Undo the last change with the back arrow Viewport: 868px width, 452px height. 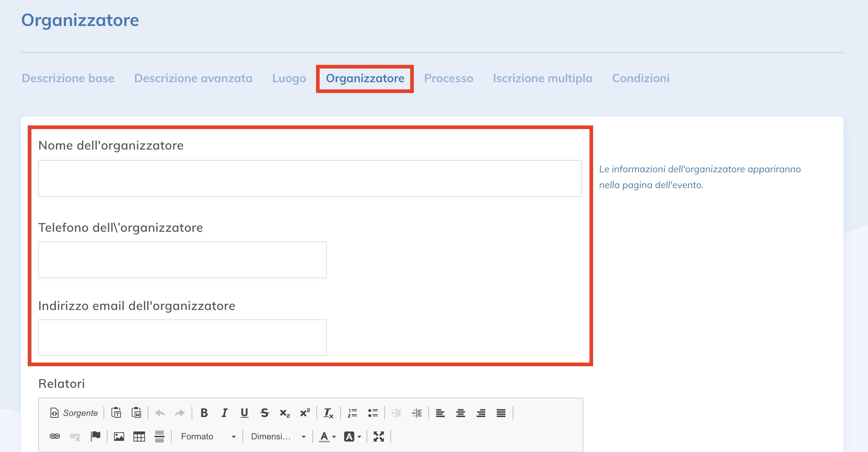(x=160, y=413)
